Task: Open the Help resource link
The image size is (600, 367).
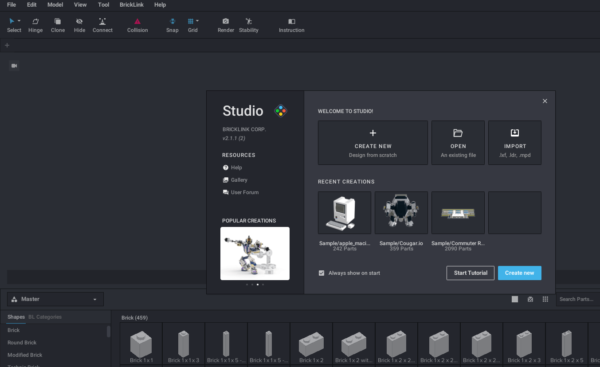Action: (232, 168)
